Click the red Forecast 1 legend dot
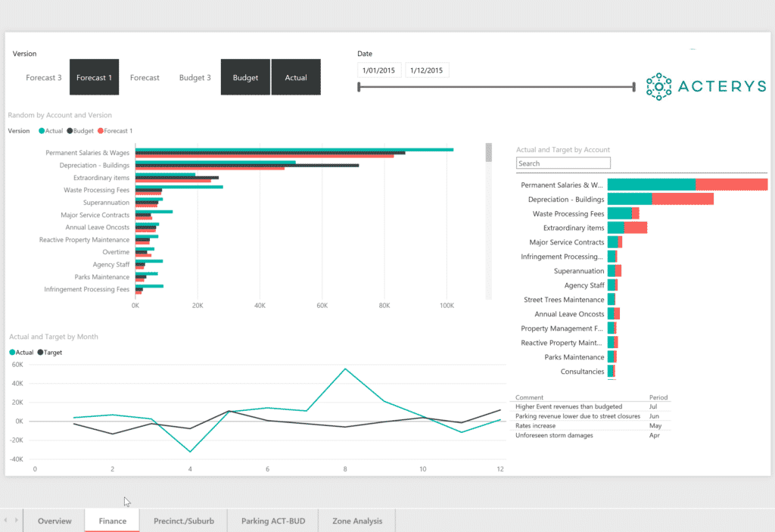Image resolution: width=775 pixels, height=532 pixels. (x=99, y=131)
